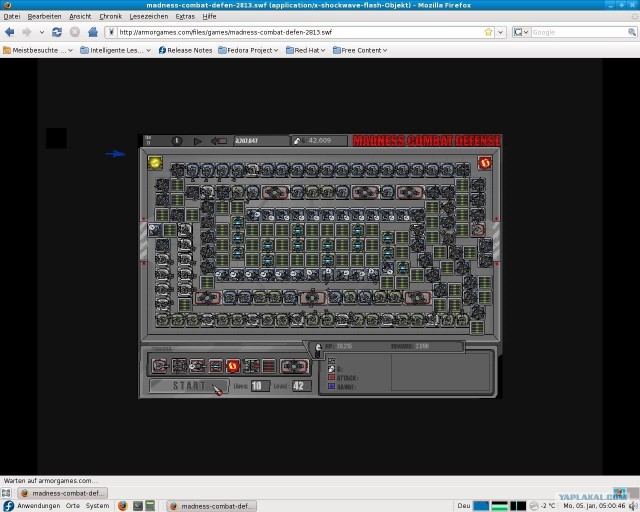Screen dimensions: 640x512
Task: Expand the Fedora Project bookmark folder
Action: (x=248, y=50)
